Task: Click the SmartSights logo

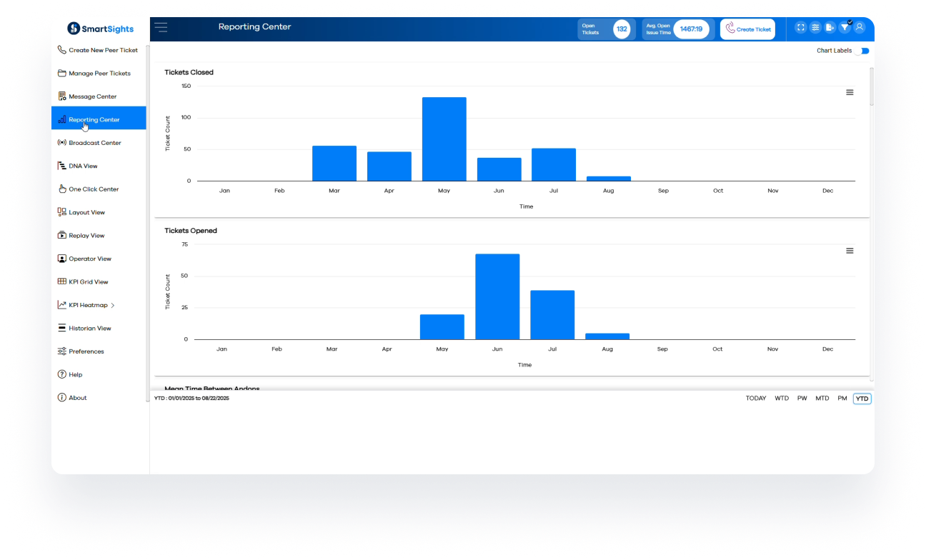Action: coord(100,29)
